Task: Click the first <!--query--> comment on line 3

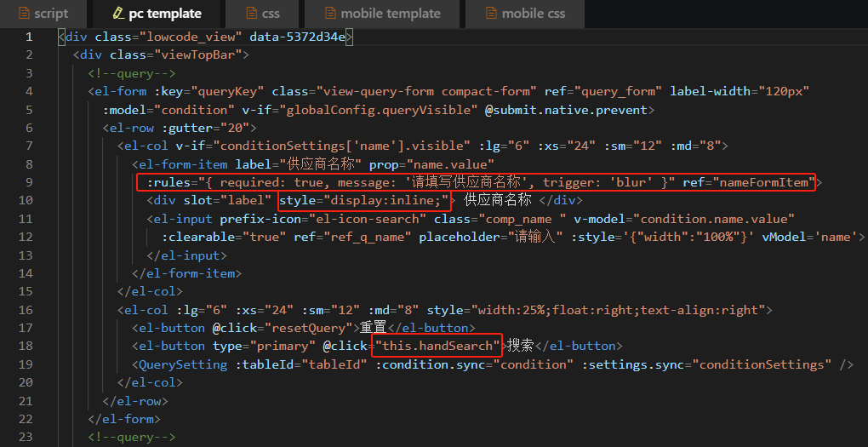Action: click(x=131, y=74)
